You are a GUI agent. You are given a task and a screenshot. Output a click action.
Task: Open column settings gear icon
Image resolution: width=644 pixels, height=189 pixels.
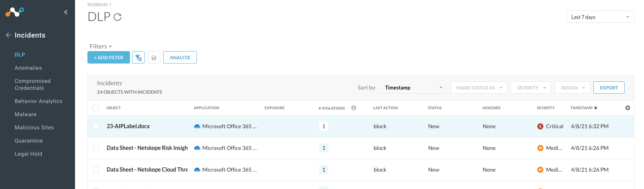point(627,108)
